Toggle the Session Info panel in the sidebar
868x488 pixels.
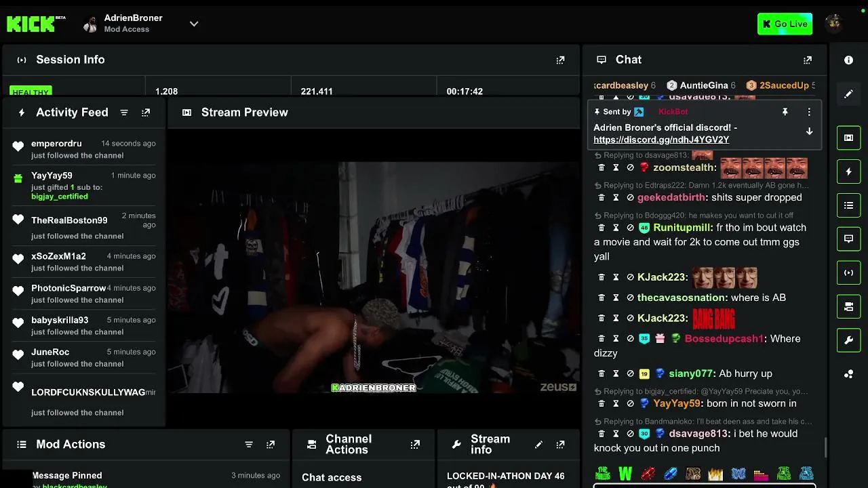point(848,272)
